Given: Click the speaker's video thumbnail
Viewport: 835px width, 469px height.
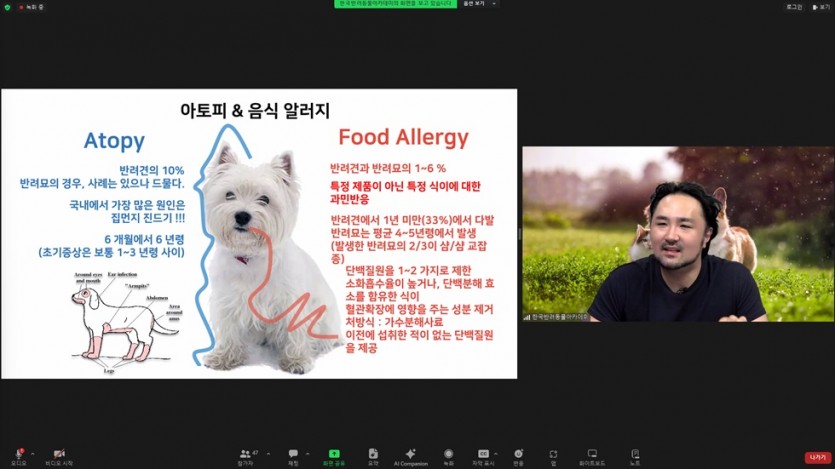Looking at the screenshot, I should click(x=678, y=234).
